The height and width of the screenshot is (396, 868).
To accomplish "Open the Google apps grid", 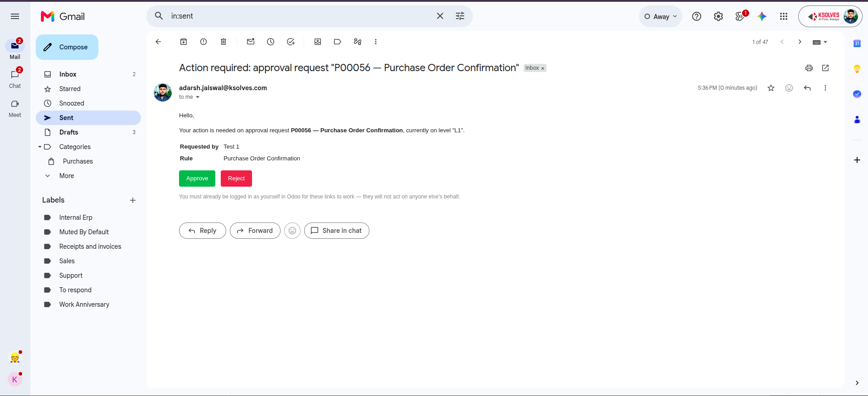I will [784, 16].
